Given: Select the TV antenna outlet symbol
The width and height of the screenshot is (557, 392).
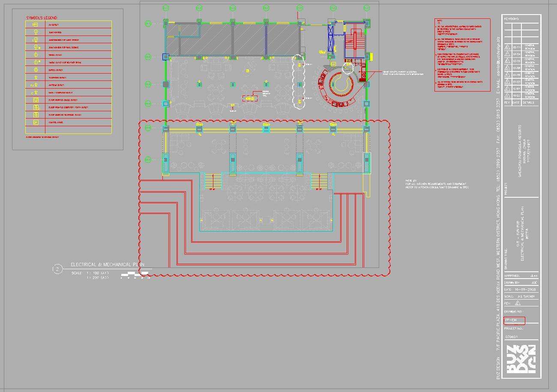Looking at the screenshot, I should pos(35,85).
